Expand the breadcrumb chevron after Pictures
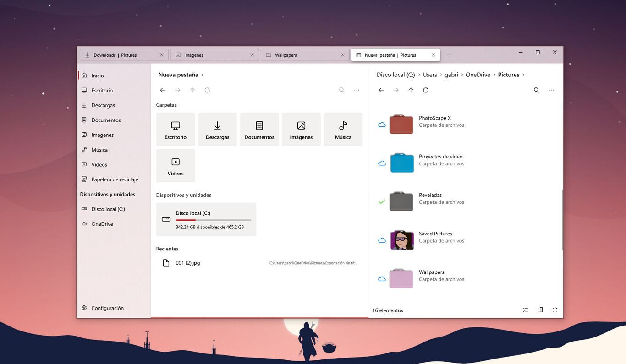The width and height of the screenshot is (626, 364). point(523,75)
